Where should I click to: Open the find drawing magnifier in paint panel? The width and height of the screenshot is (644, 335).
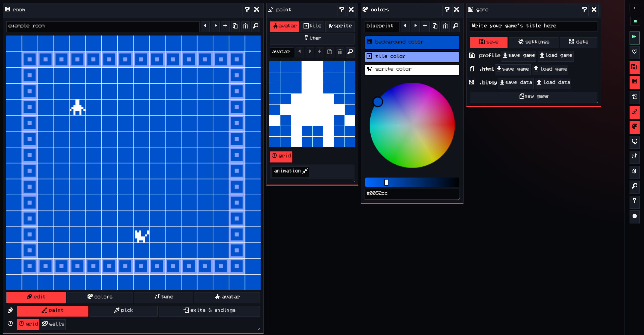tap(350, 52)
